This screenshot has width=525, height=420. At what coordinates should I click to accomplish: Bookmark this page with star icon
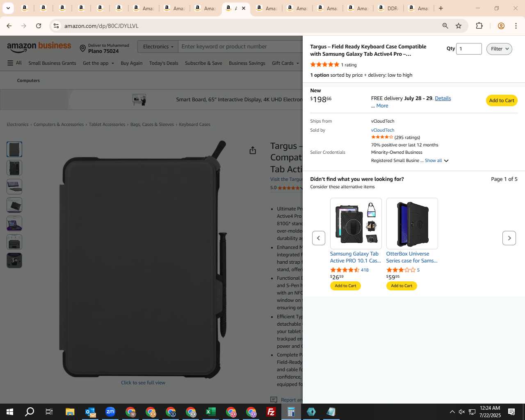point(459,26)
